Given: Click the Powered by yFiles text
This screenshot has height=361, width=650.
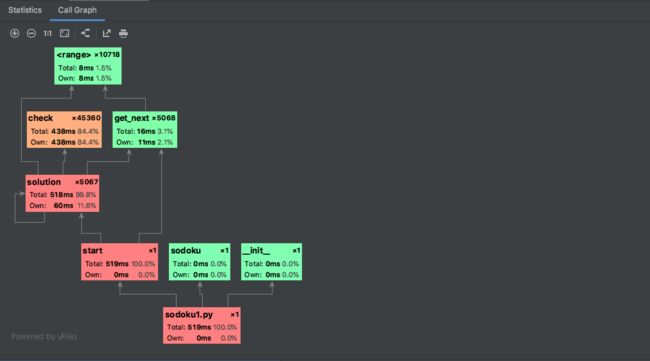Looking at the screenshot, I should [x=44, y=337].
